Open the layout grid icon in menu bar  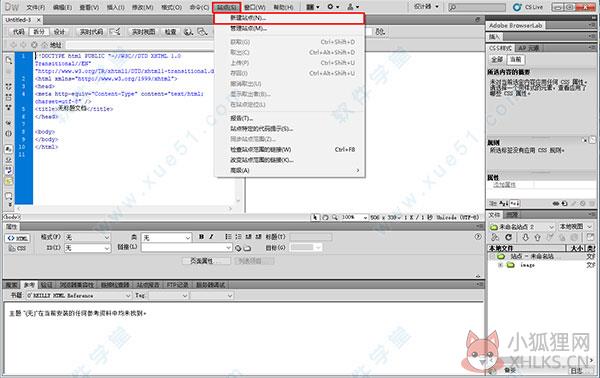tap(312, 7)
